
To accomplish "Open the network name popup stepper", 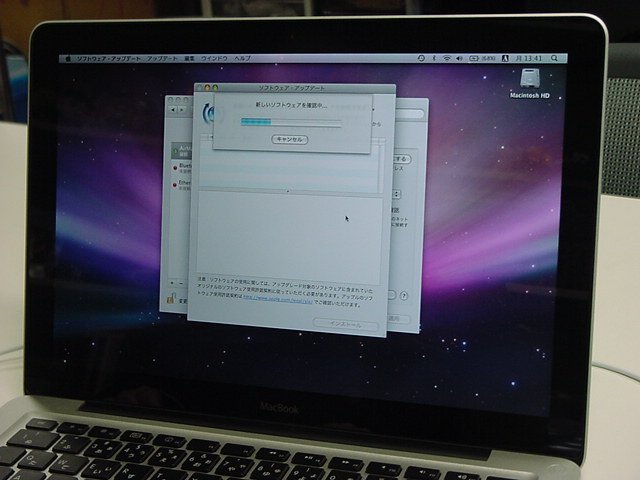I will pos(396,194).
